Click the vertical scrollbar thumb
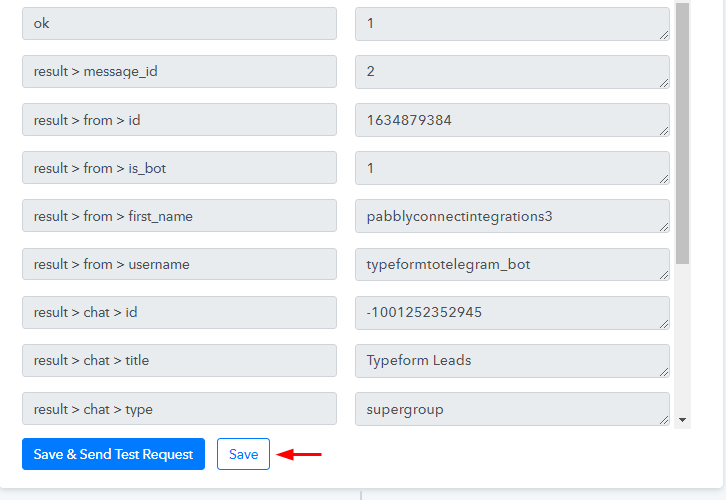 tap(683, 130)
